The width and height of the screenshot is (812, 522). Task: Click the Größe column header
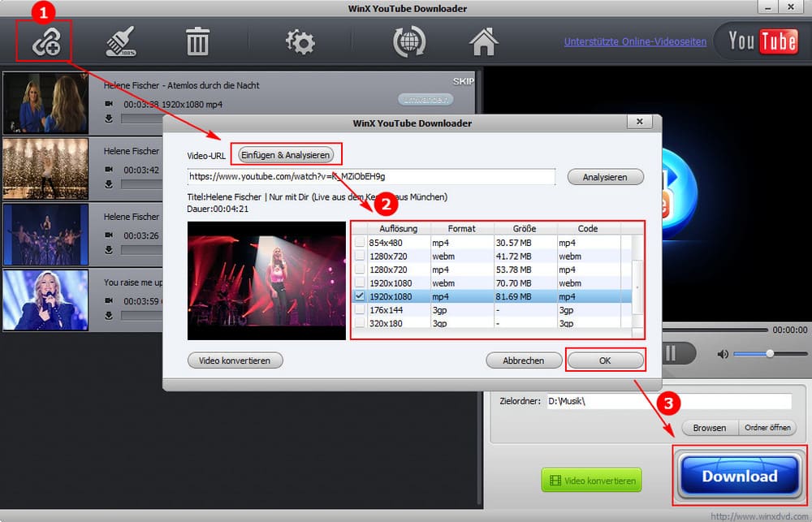525,228
